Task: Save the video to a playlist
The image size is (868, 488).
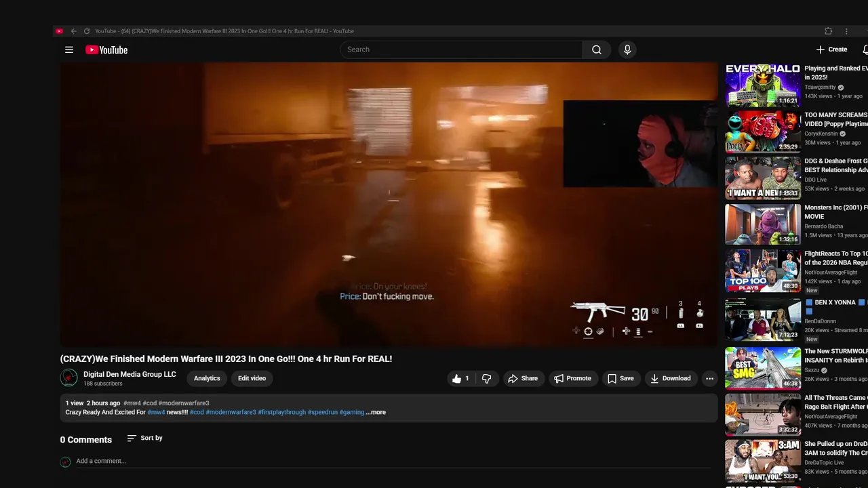Action: (x=620, y=379)
